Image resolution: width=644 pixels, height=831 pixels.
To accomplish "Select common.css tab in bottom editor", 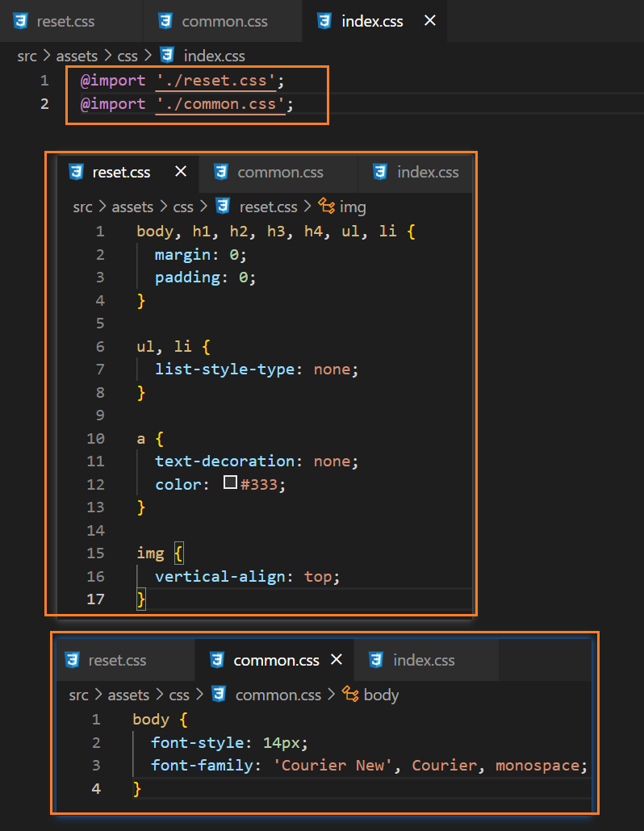I will coord(276,660).
